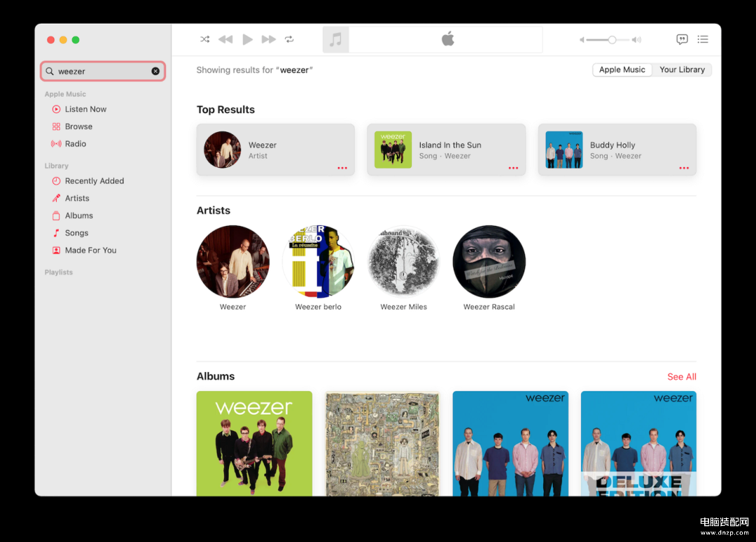Click the Weezer Rascal artist name
The width and height of the screenshot is (756, 542).
point(489,307)
